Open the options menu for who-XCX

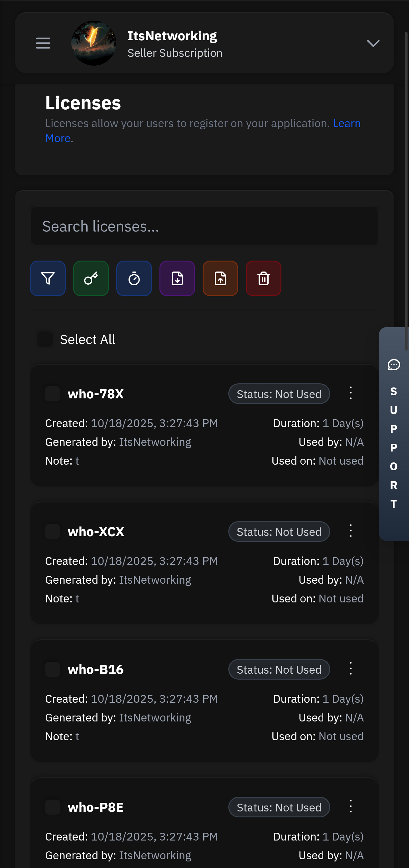351,531
